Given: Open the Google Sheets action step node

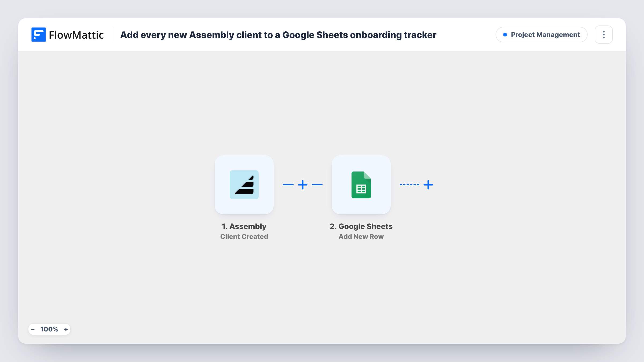Looking at the screenshot, I should [x=361, y=185].
